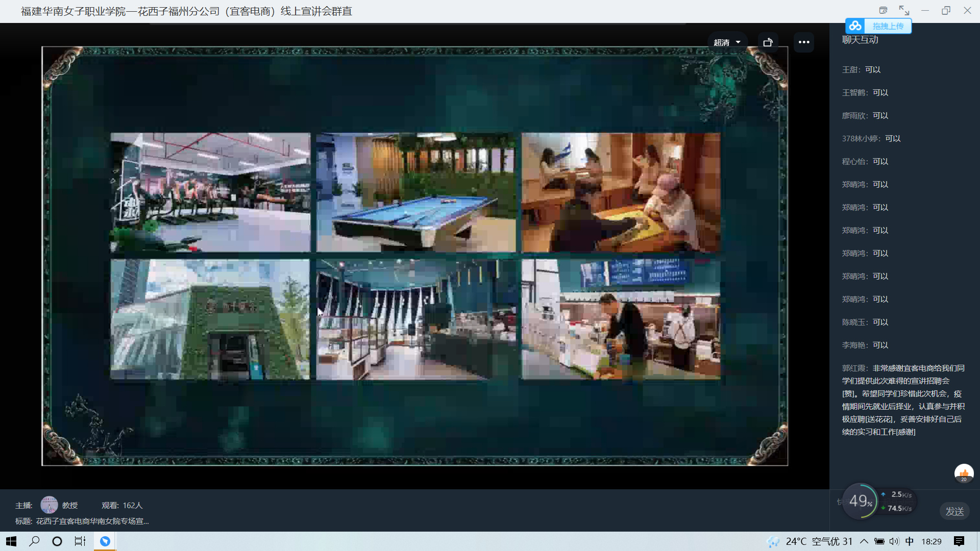This screenshot has height=551, width=980.
Task: Click the mini-window mode icon in title bar
Action: [883, 10]
